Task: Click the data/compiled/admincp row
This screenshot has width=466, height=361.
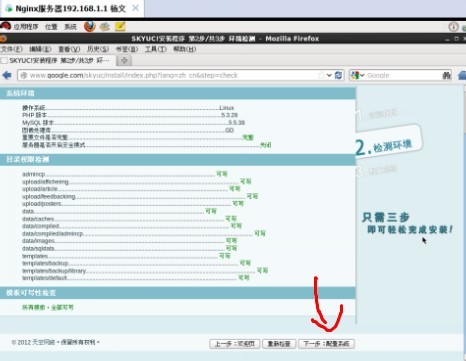Action: click(x=144, y=234)
